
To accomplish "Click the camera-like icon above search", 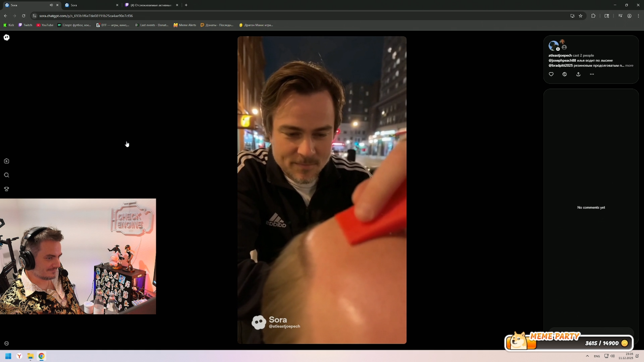I will pos(7,161).
